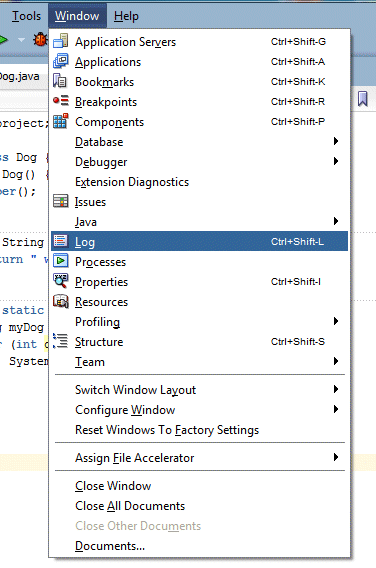
Task: Expand the Database submenu arrow
Action: (336, 141)
